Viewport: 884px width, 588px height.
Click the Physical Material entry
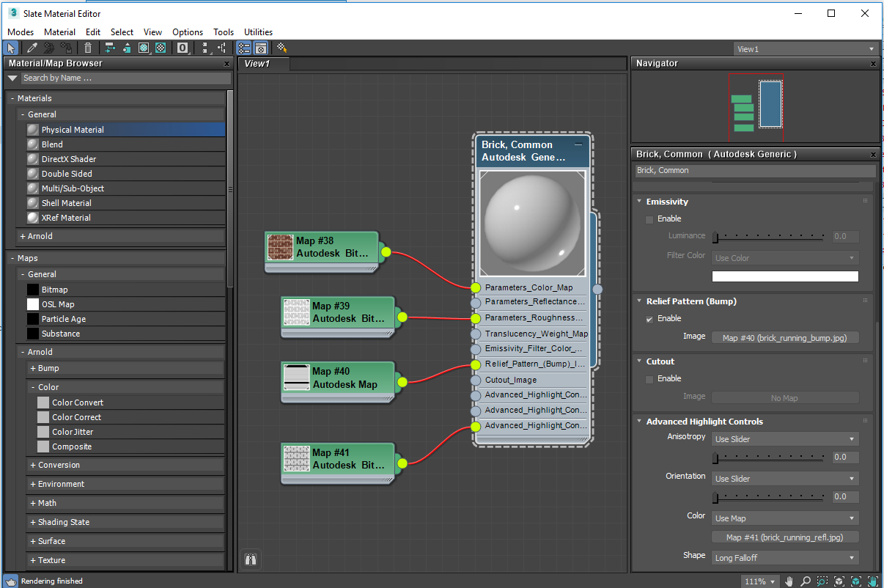(x=125, y=130)
